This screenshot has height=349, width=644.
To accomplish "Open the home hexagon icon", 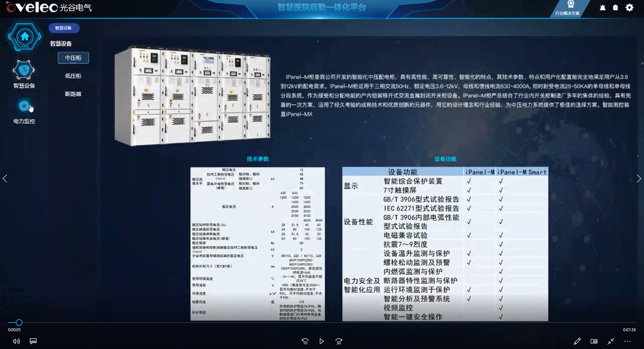I will 24,37.
